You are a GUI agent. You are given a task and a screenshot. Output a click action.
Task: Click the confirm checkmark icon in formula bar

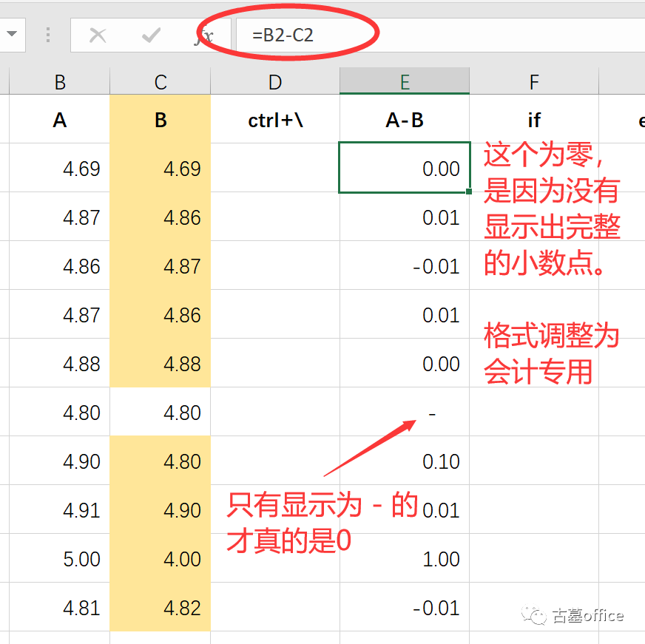click(x=151, y=35)
